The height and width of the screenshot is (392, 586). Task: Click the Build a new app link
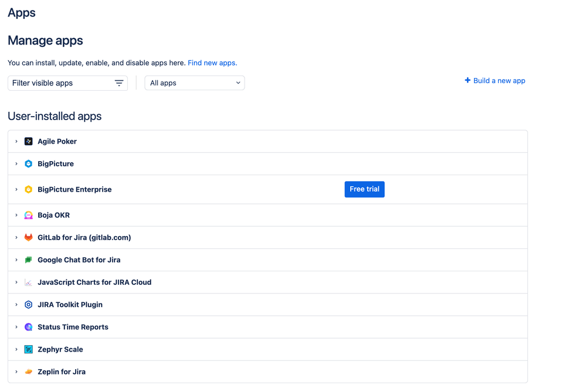[x=495, y=81]
